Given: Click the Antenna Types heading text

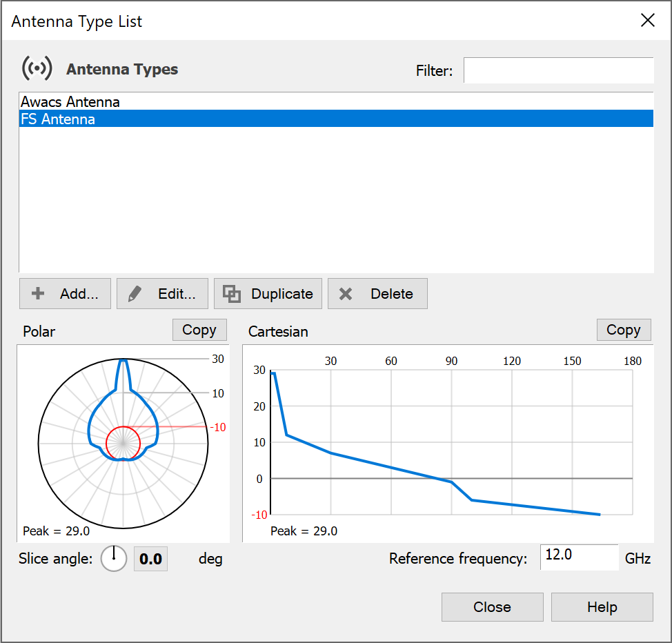Looking at the screenshot, I should click(122, 70).
